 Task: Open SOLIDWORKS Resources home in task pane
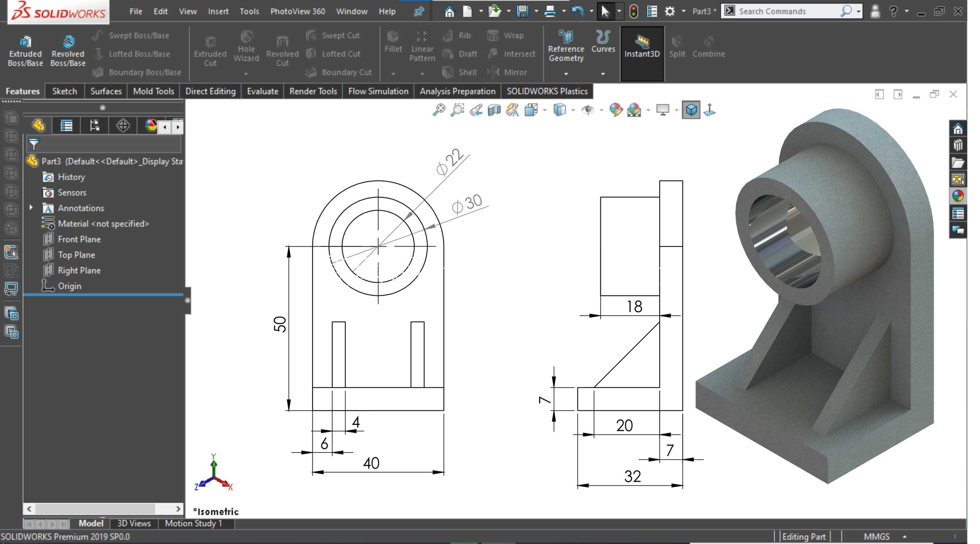958,129
